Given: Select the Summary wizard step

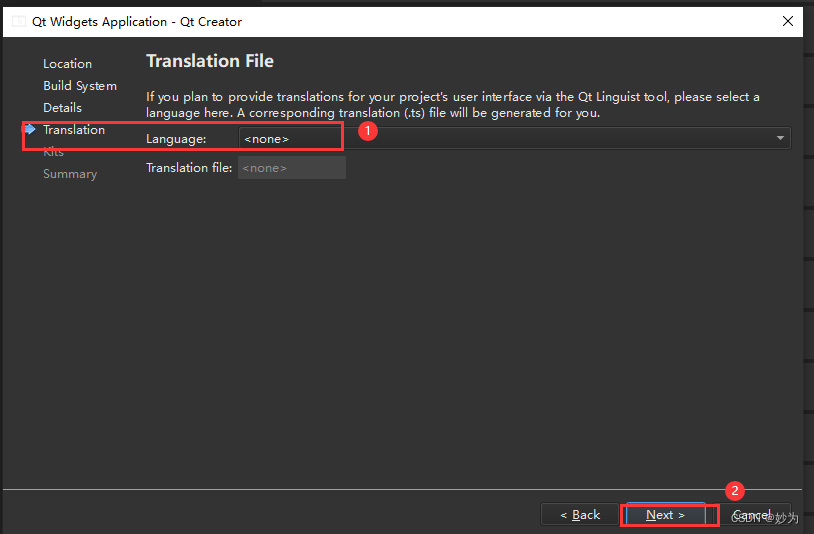Looking at the screenshot, I should pos(70,174).
